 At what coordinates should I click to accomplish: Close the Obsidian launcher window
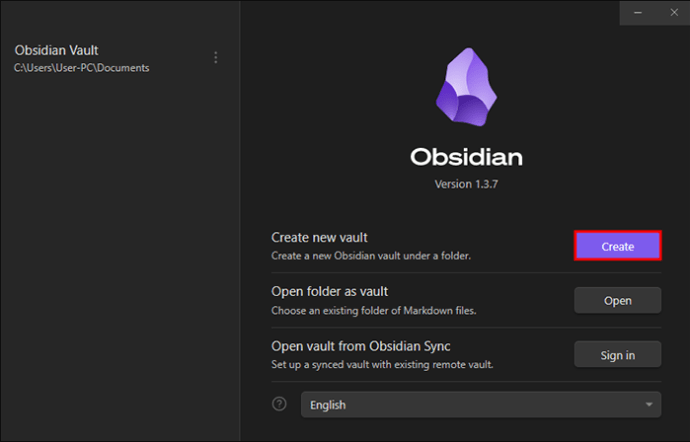(x=674, y=13)
